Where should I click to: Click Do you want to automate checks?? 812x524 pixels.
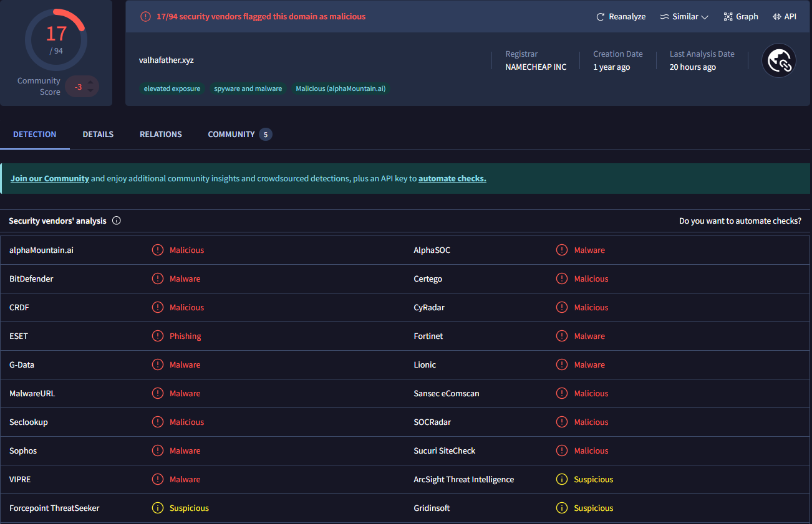(740, 221)
